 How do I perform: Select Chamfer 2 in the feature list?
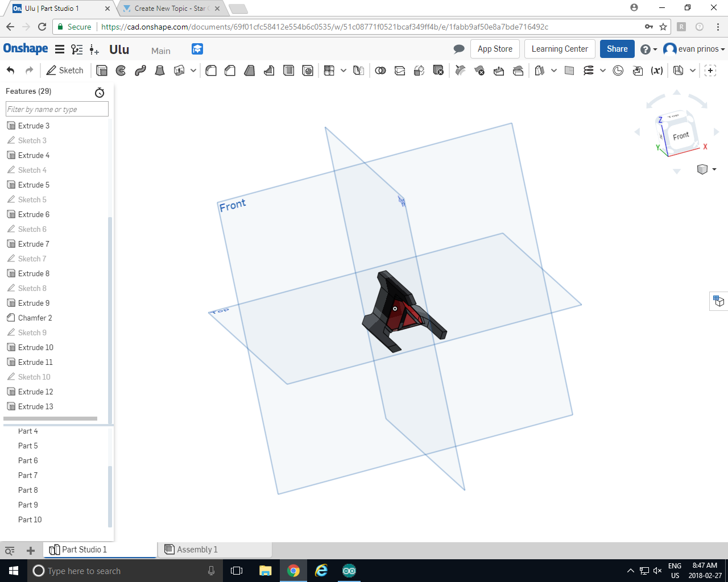35,318
